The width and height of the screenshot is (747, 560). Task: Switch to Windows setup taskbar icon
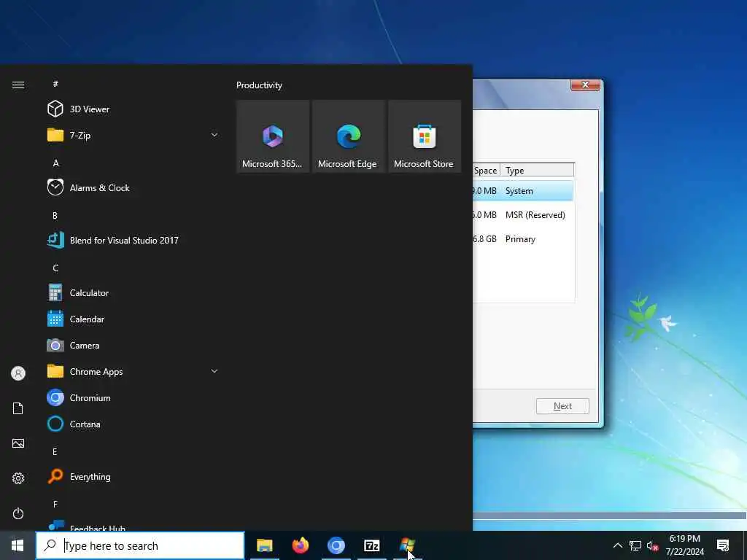[x=407, y=545]
